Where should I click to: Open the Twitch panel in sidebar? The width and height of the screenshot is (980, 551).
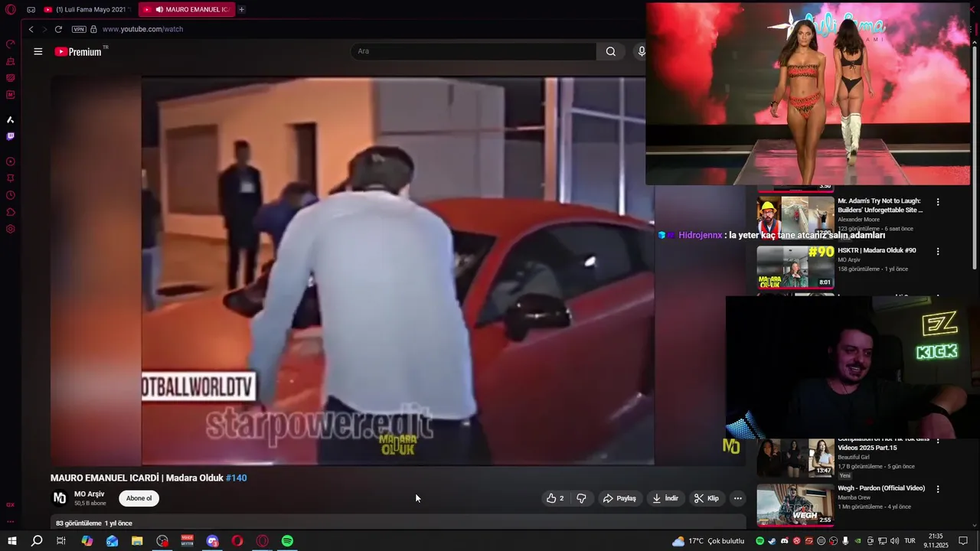click(x=10, y=136)
